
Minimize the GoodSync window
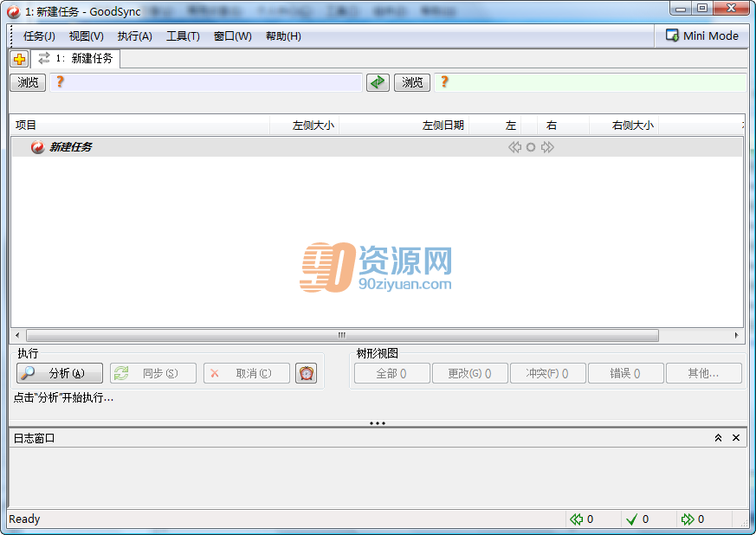pos(681,8)
